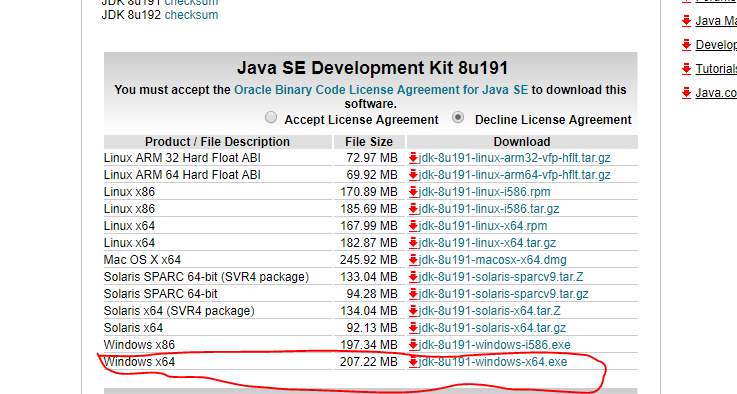Select the 245.92 MB file size cell
Image resolution: width=737 pixels, height=394 pixels.
coord(369,260)
